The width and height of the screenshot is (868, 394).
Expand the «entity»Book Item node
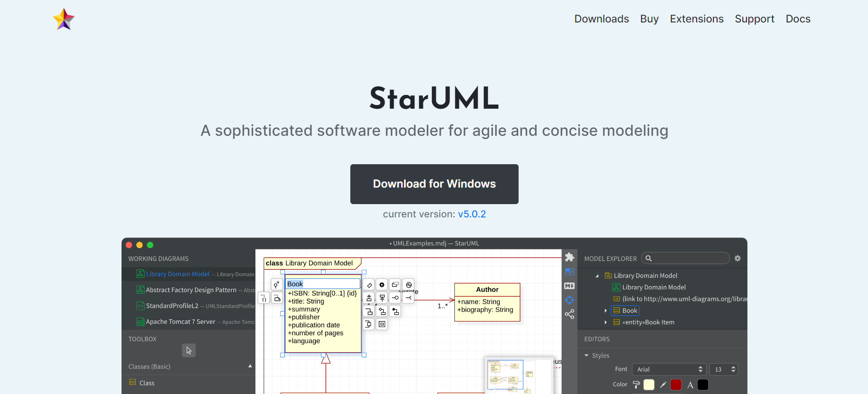[x=606, y=322]
